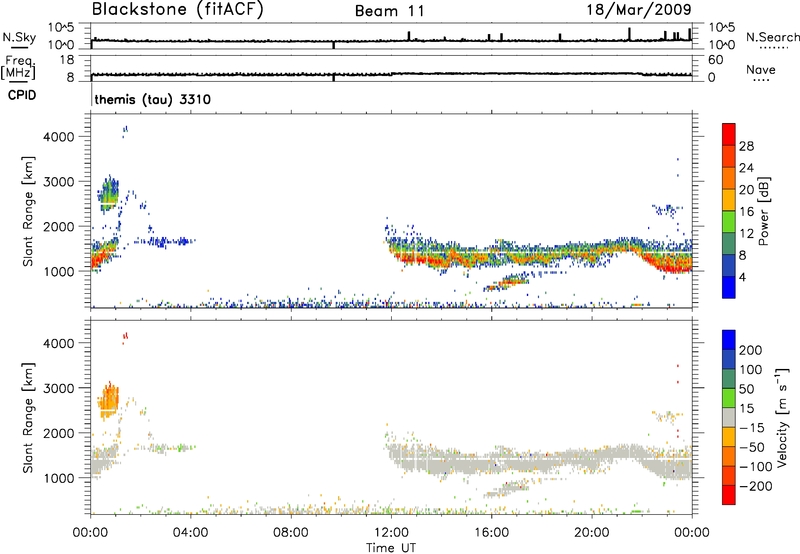Viewport: 800px width, 554px height.
Task: Click the 'Velocity [m s-1]' colorbar label
Action: pyautogui.click(x=781, y=417)
